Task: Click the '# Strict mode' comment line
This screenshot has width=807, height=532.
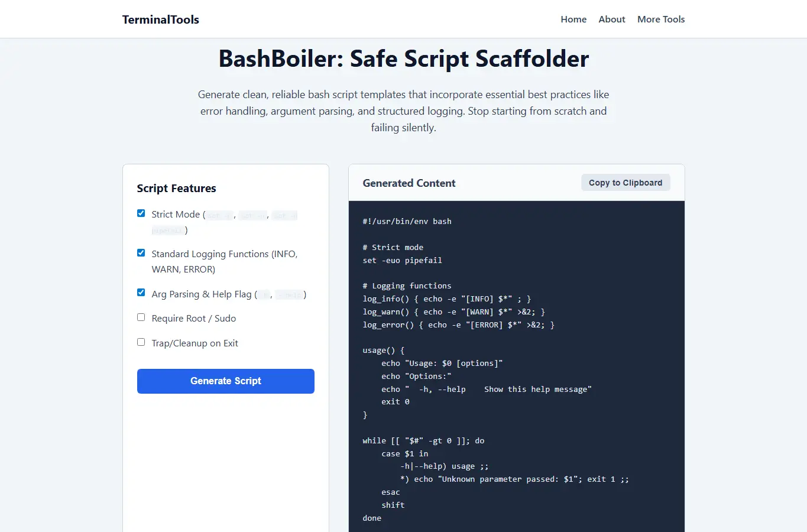Action: [x=393, y=248]
